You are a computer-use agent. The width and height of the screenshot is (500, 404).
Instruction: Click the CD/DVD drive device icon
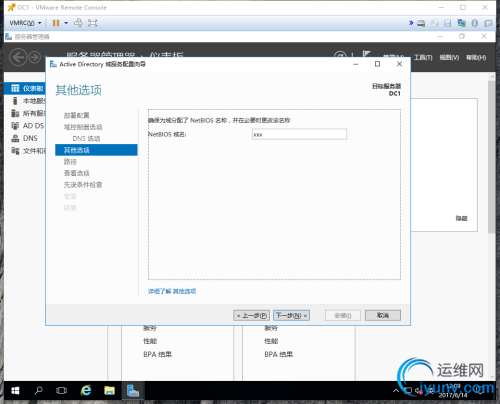434,23
